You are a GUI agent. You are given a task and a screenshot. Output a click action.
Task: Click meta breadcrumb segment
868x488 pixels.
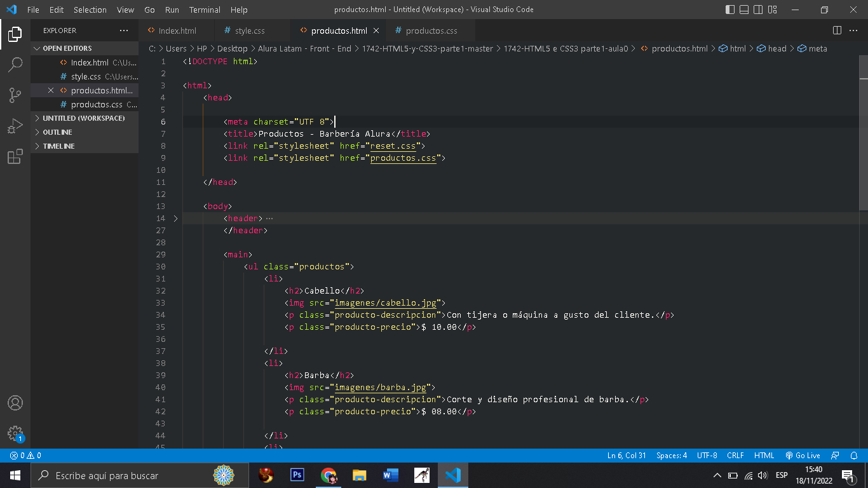click(812, 48)
